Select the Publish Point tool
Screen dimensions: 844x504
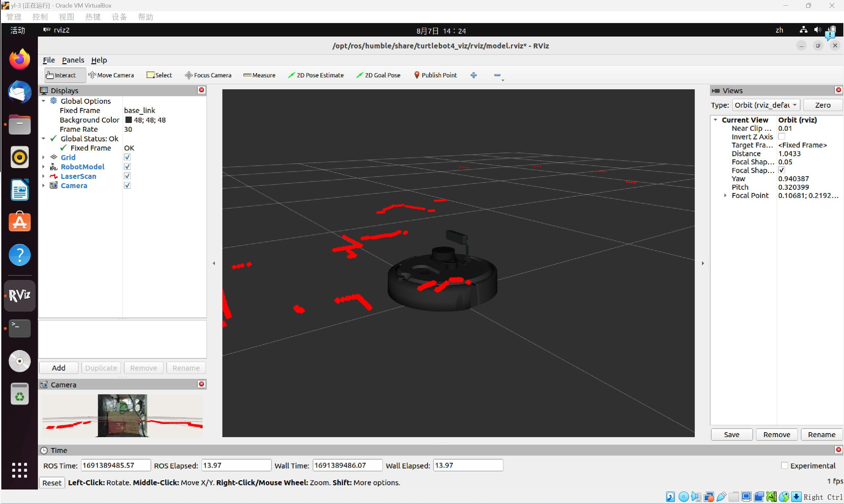click(436, 75)
